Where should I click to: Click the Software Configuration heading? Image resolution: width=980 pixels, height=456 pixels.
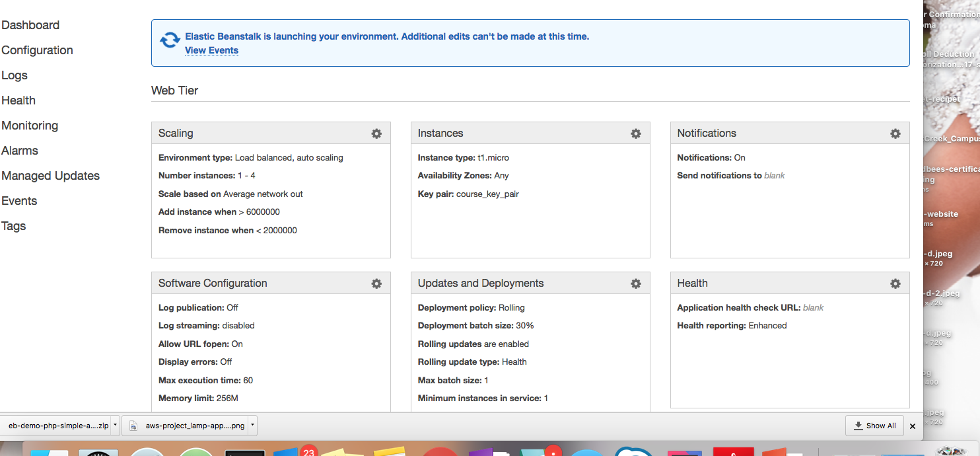pos(213,283)
